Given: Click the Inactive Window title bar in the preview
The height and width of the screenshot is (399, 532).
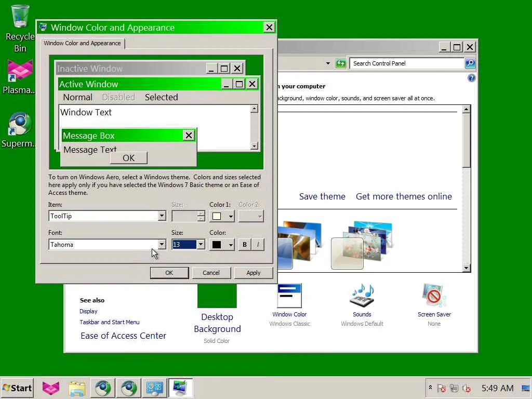Looking at the screenshot, I should point(130,69).
